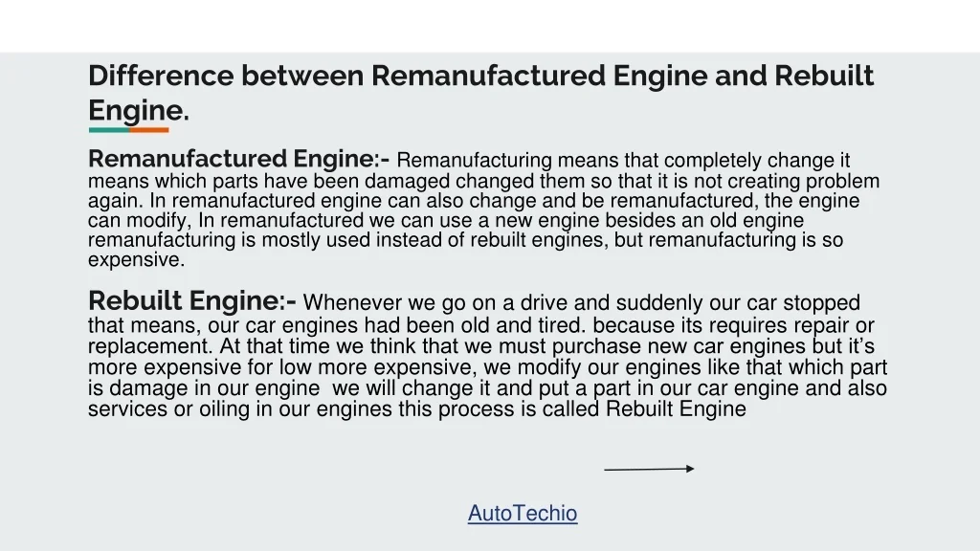Viewport: 980px width, 551px height.
Task: Click the word "expensive." ending the first paragraph
Action: tap(137, 260)
